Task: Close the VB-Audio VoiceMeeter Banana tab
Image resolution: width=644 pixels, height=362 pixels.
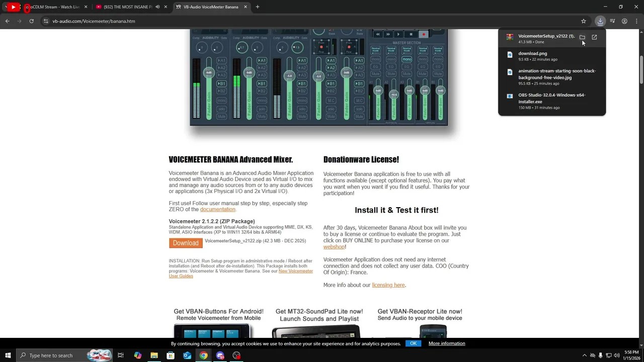Action: (x=246, y=7)
